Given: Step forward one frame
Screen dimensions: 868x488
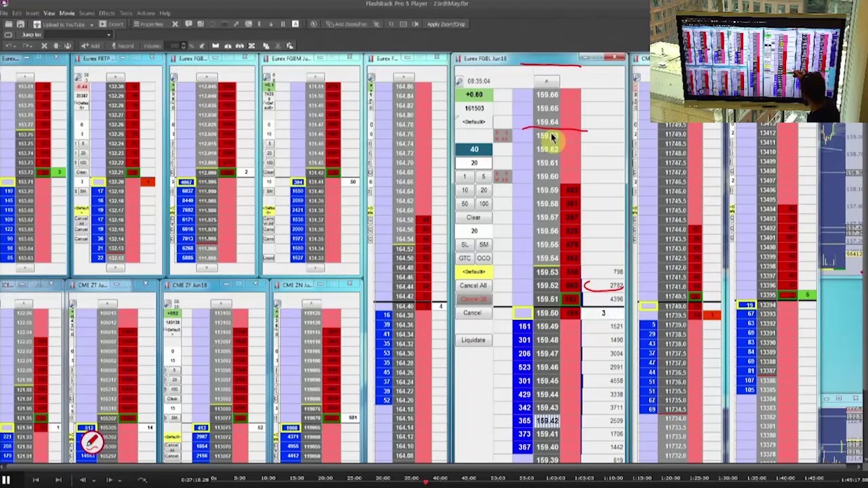Looking at the screenshot, I should click(109, 480).
